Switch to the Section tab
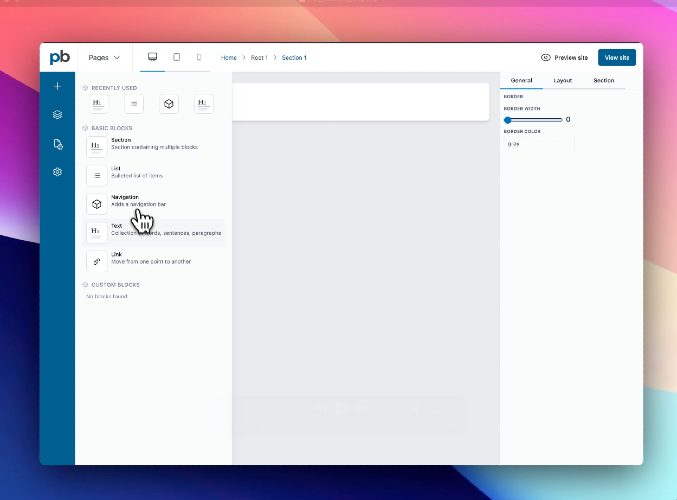 [604, 80]
